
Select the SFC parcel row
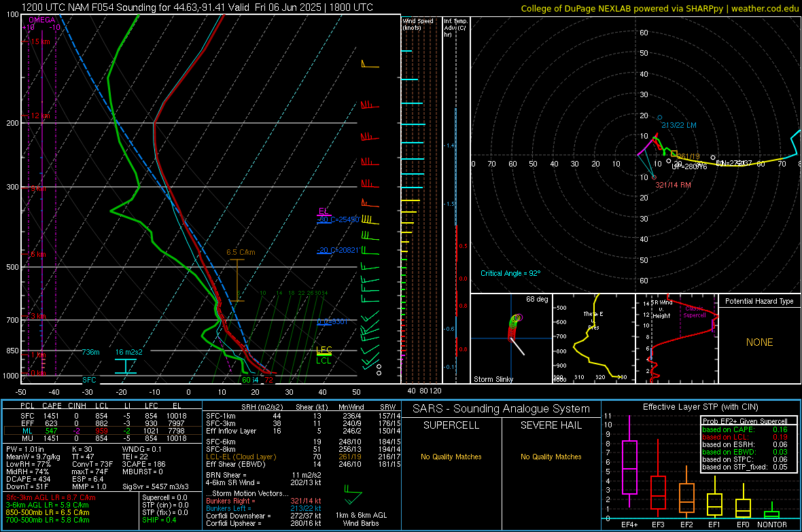click(x=103, y=416)
